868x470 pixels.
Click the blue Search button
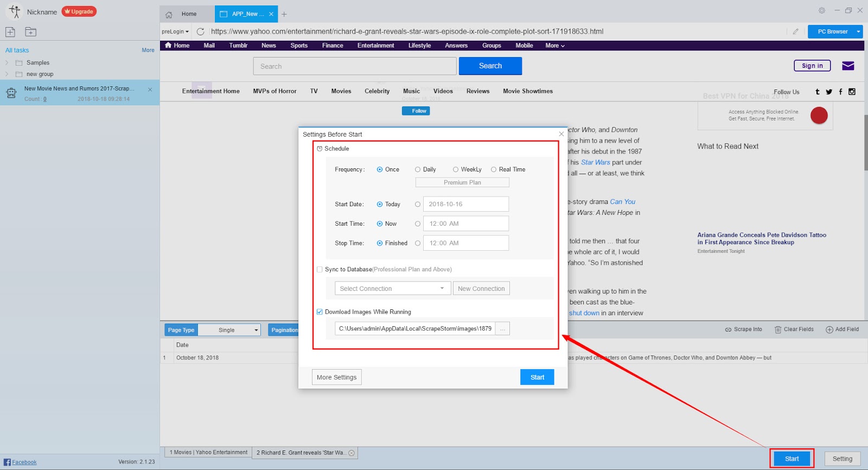[x=490, y=66]
